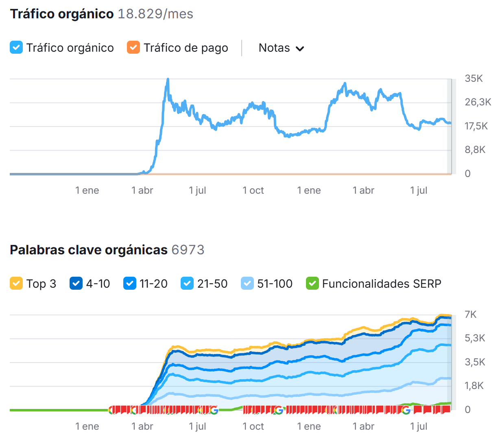Viewport: 498px width, 448px height.
Task: Click the Google update marker near first 1 jul
Action: pyautogui.click(x=214, y=410)
